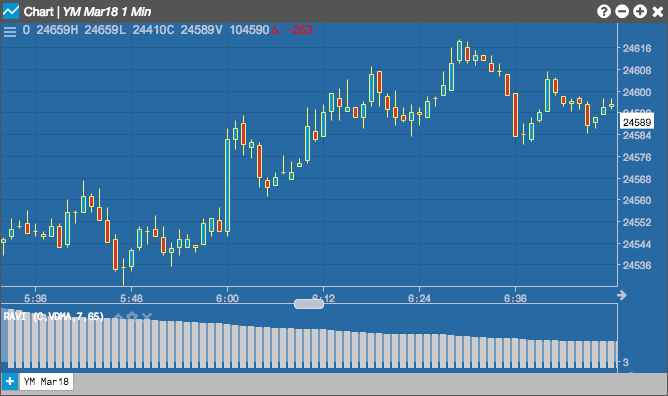The width and height of the screenshot is (668, 396).
Task: Zoom out chart with minus button
Action: pos(622,11)
